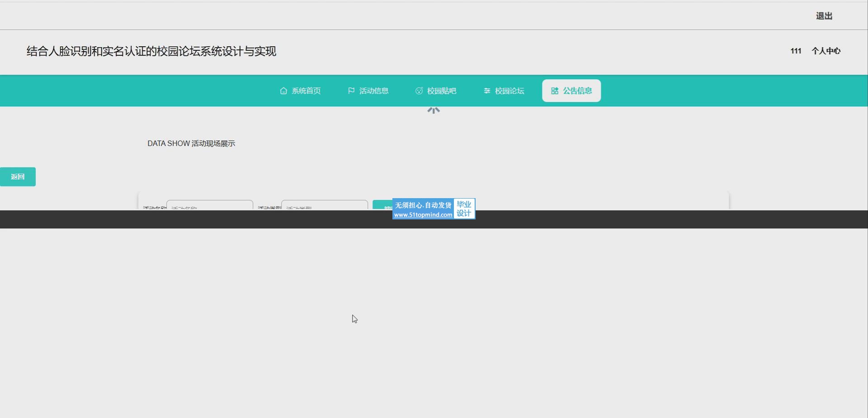Focus the 活动名称 input field

pos(210,205)
